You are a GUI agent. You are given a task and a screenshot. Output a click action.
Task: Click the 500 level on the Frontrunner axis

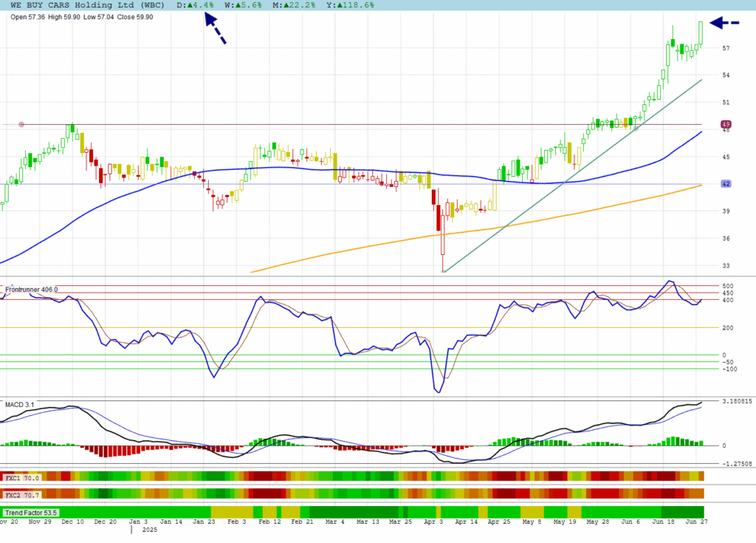(x=727, y=286)
